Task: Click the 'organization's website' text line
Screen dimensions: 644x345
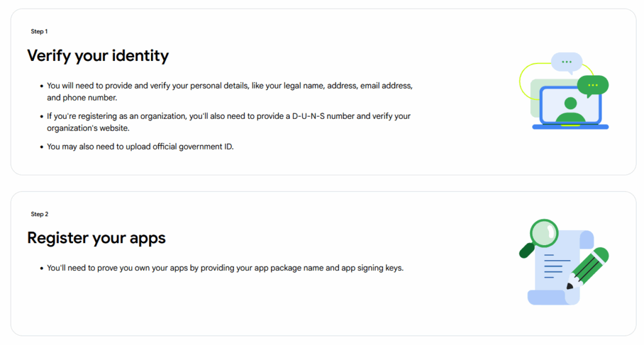Action: [88, 128]
